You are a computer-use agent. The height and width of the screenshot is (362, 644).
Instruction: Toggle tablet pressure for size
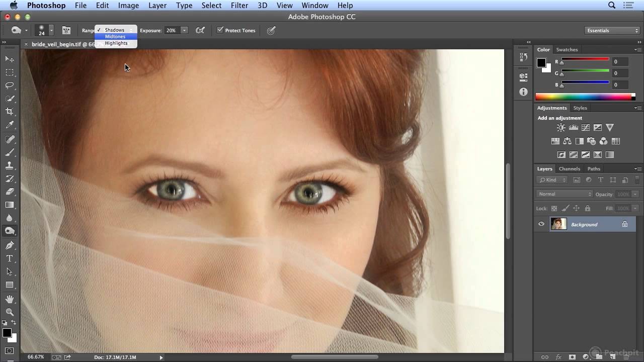click(x=271, y=30)
